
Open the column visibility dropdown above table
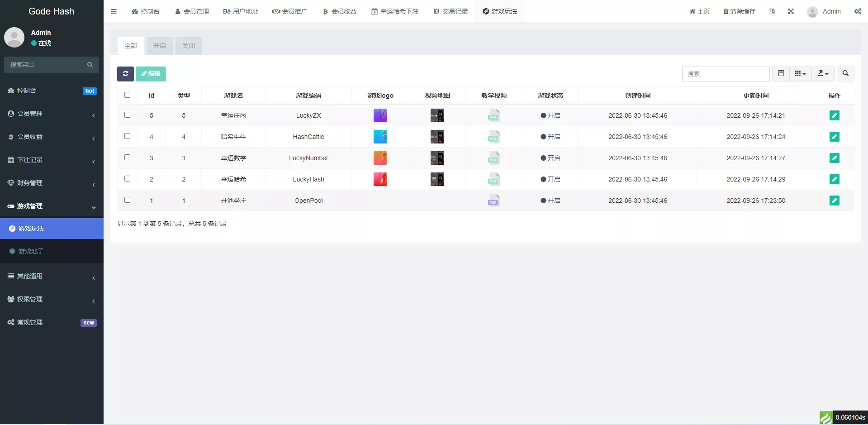click(x=800, y=73)
